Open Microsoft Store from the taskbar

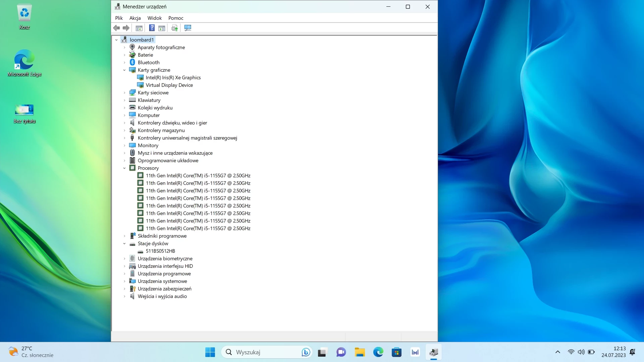(x=396, y=352)
